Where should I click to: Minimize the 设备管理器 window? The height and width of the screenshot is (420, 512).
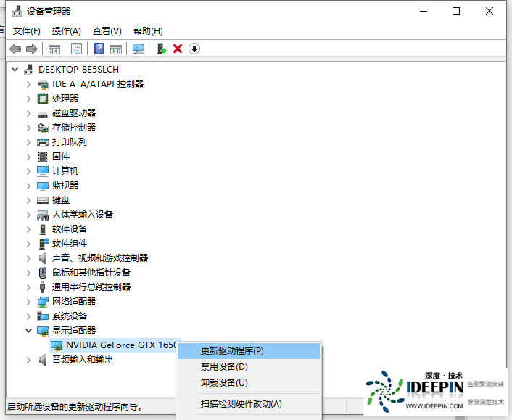click(x=424, y=11)
